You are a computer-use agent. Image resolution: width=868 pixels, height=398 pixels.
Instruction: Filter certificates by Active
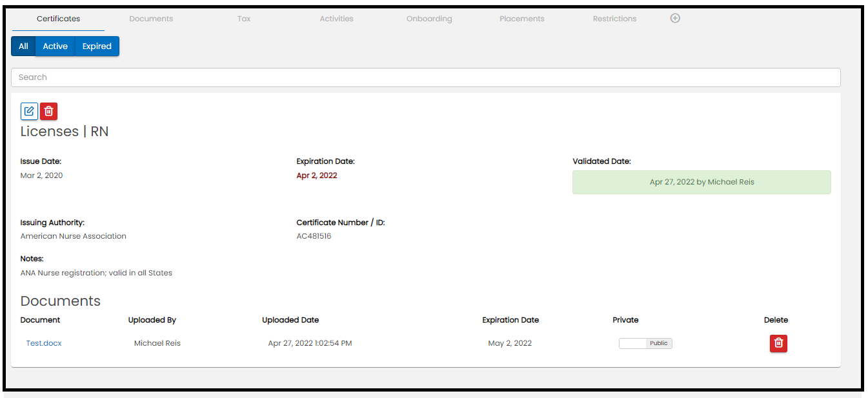56,46
